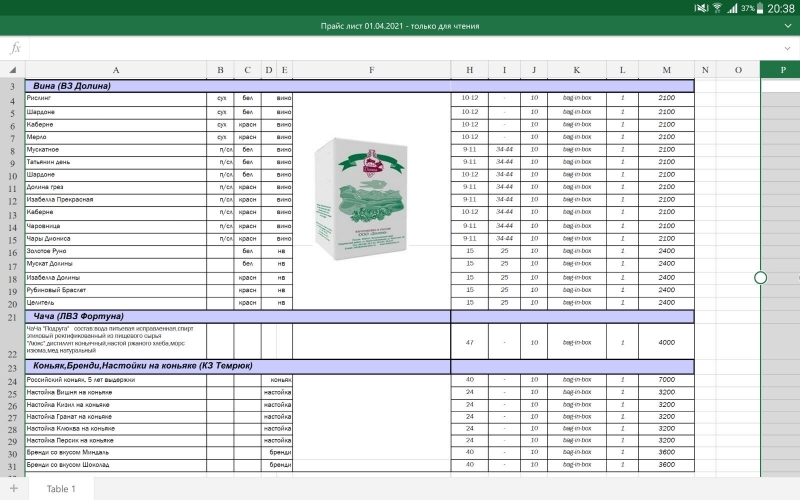Click the bag-in-box product image

(x=361, y=199)
